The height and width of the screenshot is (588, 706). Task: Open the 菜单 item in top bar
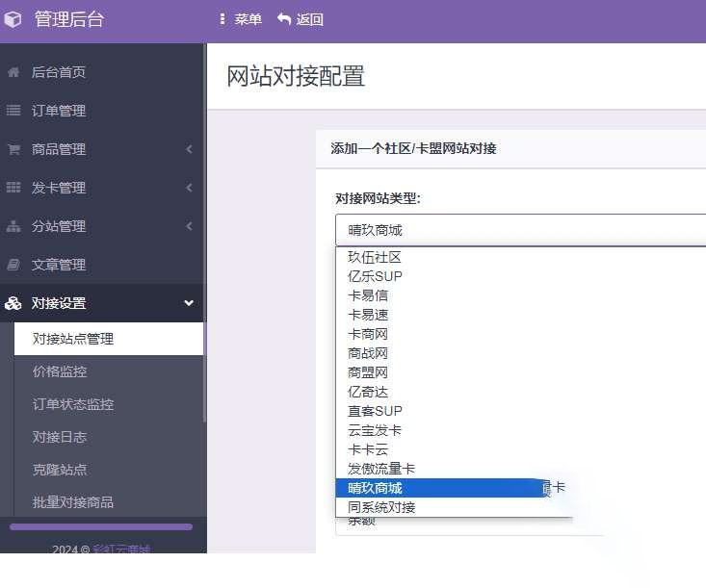pos(240,19)
